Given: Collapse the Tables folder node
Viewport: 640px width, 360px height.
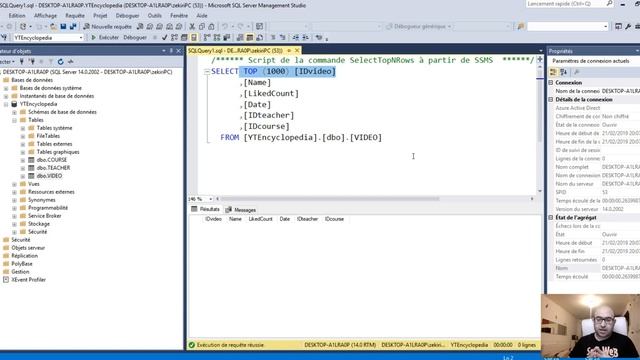Looking at the screenshot, I should tap(14, 120).
